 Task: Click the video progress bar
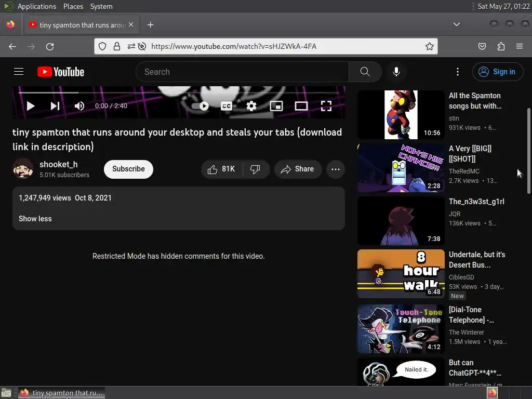pyautogui.click(x=179, y=92)
